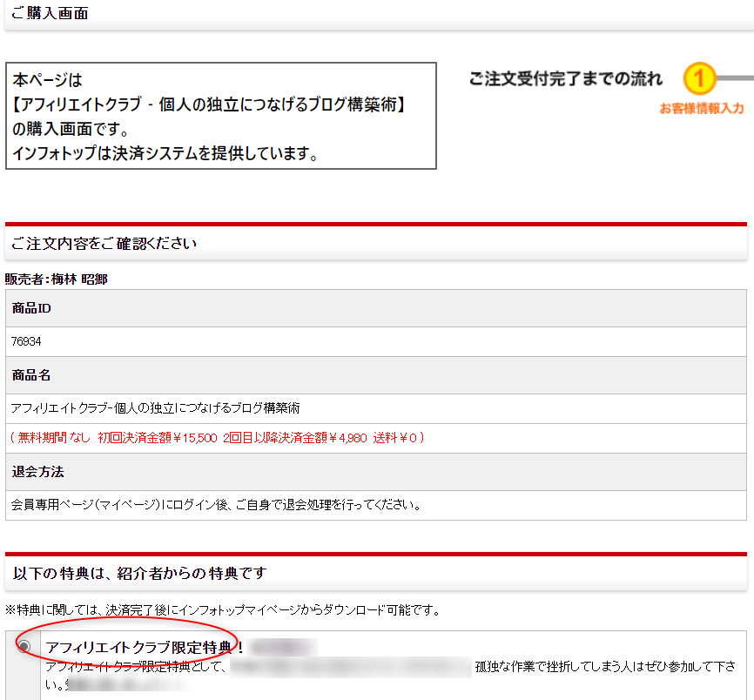Click the step 1 yellow circle icon

[x=699, y=79]
